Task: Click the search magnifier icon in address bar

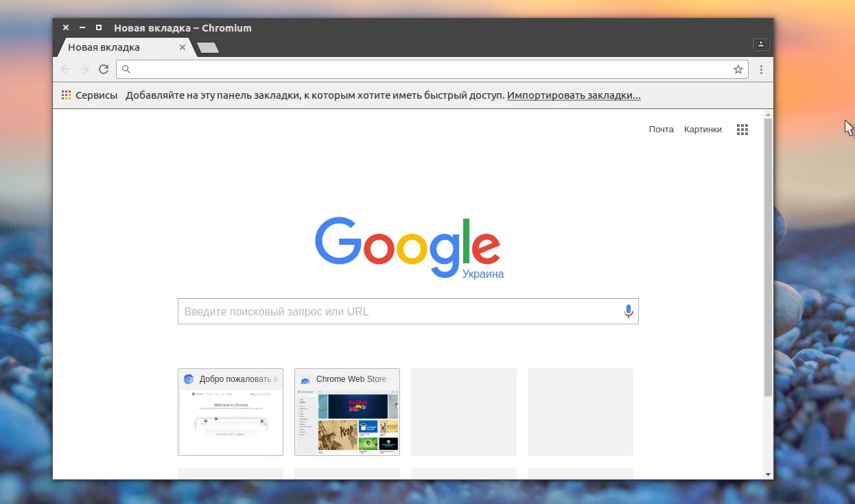Action: [x=126, y=69]
